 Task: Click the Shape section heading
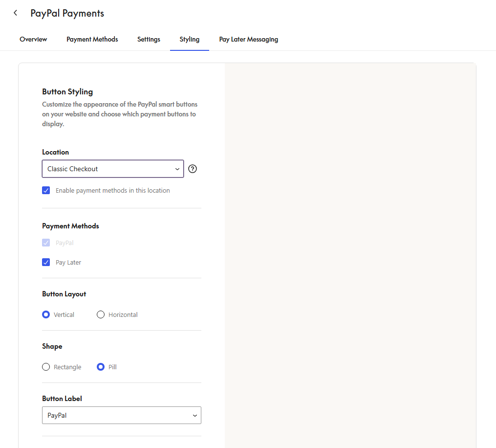point(52,346)
